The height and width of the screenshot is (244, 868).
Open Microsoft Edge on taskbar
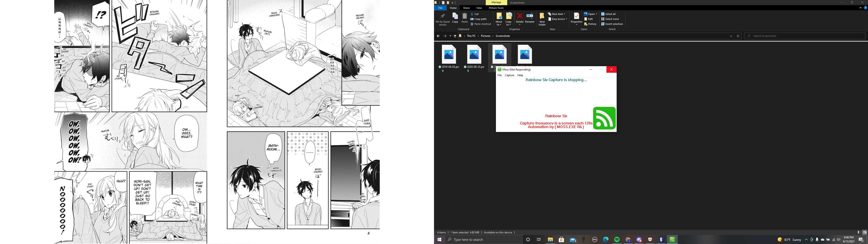click(x=606, y=240)
